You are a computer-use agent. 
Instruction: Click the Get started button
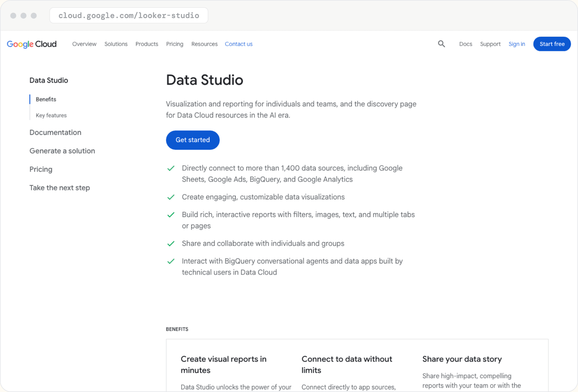pyautogui.click(x=193, y=140)
